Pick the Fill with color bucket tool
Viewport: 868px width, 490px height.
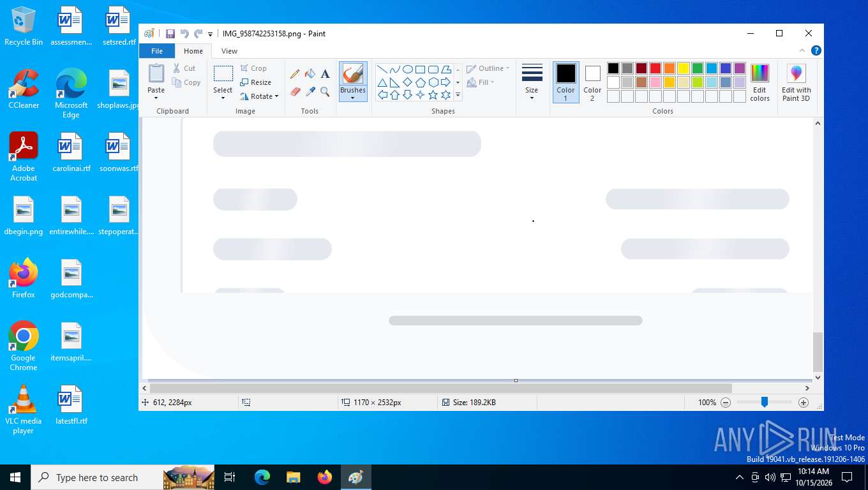click(310, 74)
